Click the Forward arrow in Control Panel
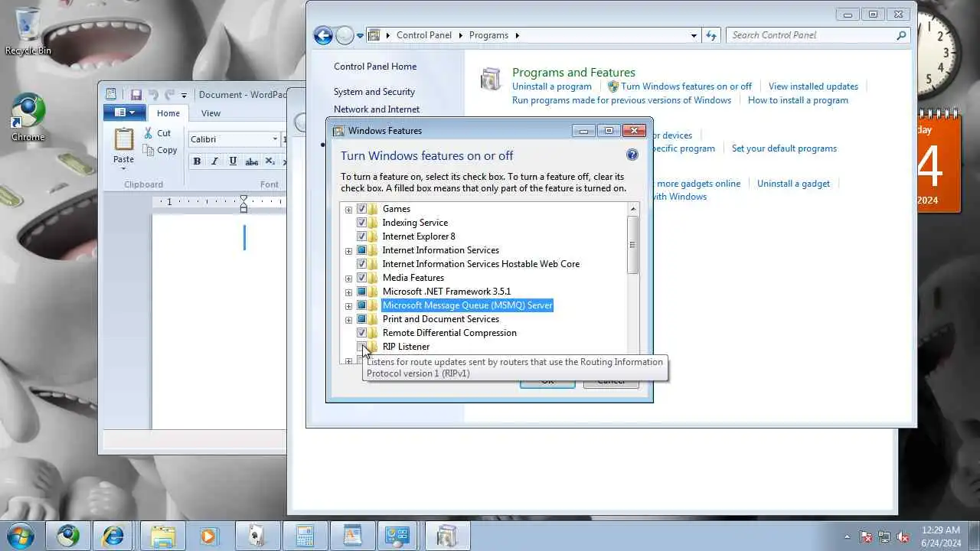The height and width of the screenshot is (551, 980). 345,35
